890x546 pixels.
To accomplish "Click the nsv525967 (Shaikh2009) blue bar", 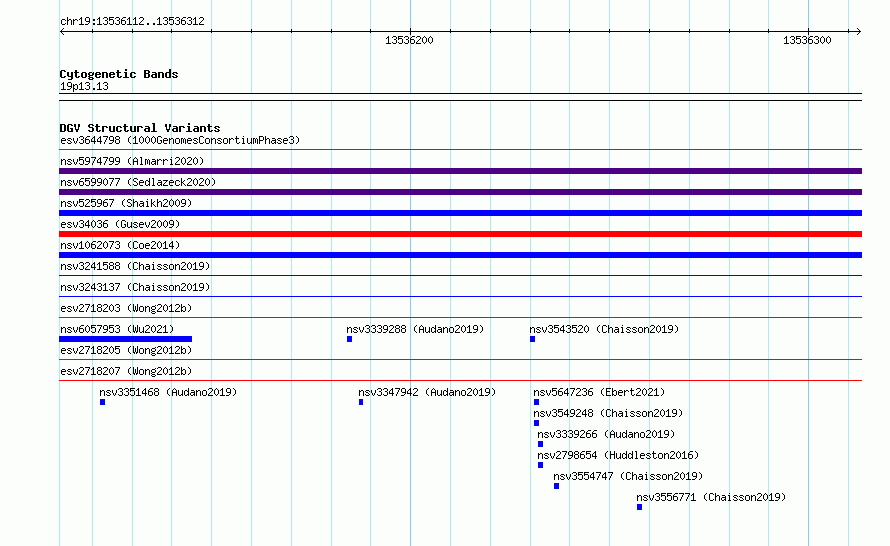I will click(x=460, y=213).
